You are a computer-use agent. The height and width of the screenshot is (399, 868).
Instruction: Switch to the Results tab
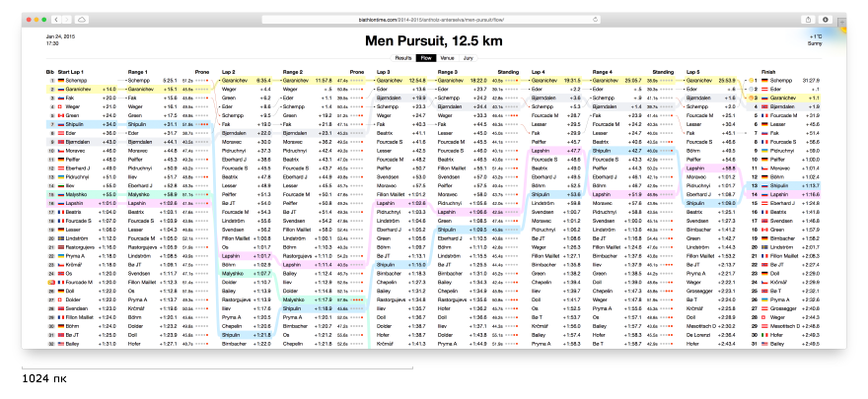coord(403,58)
